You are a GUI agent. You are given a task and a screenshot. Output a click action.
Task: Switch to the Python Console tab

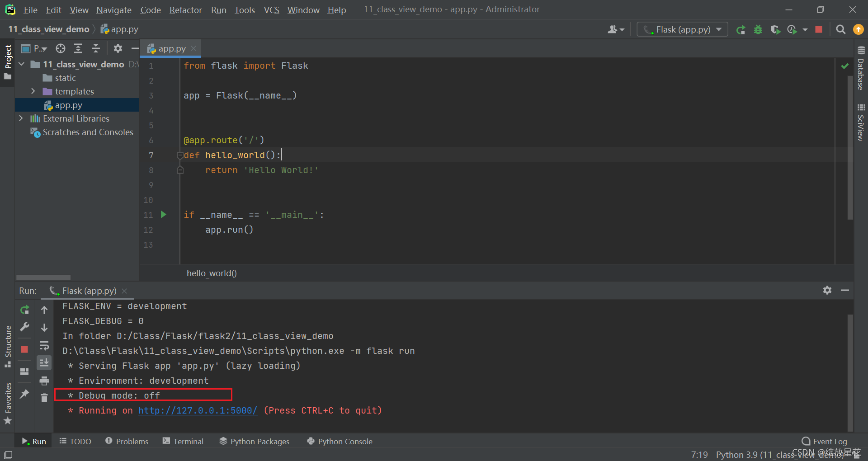tap(340, 441)
